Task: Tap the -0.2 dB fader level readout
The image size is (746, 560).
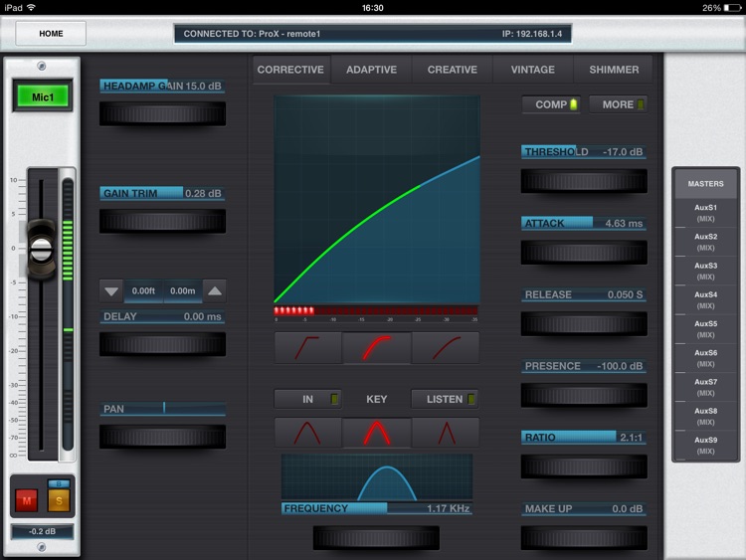Action: point(43,531)
